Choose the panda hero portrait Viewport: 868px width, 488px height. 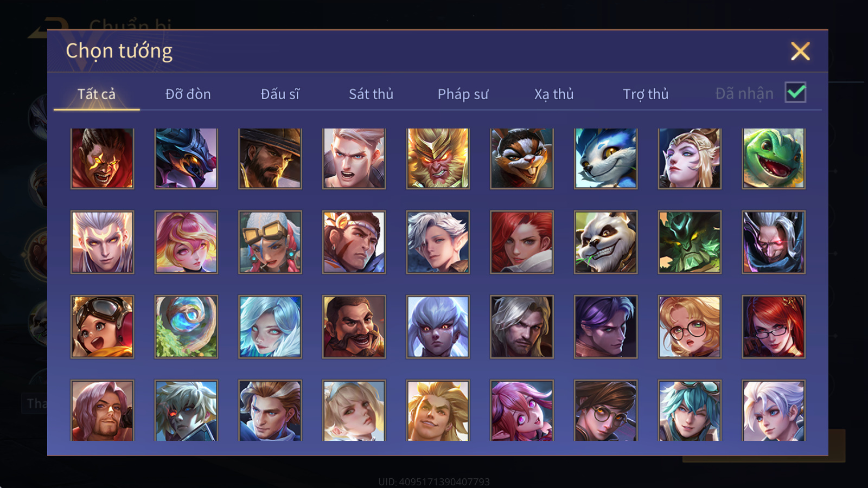(605, 242)
